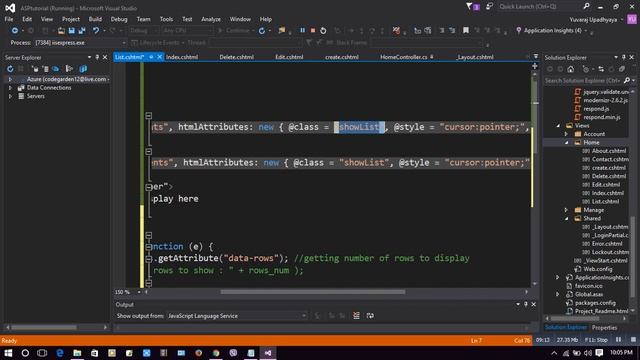Viewport: 640px width, 360px height.
Task: Click the editor horizontal scrollbar thumb
Action: coord(313,292)
